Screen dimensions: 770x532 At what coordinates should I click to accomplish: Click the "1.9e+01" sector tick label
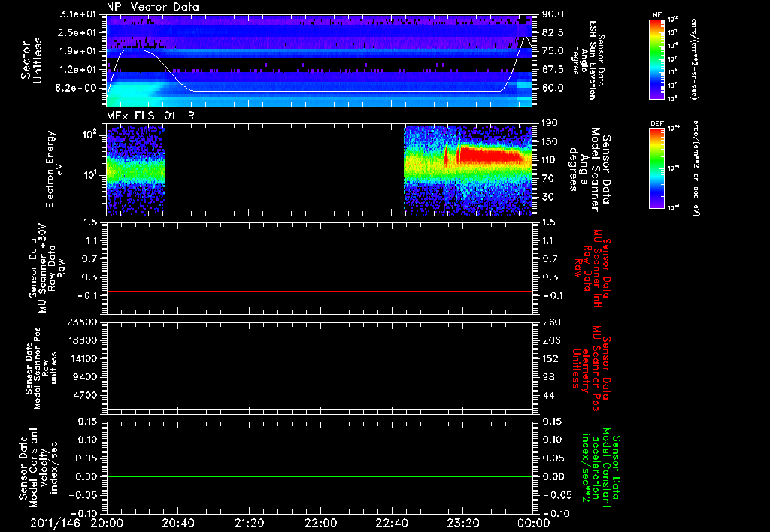(78, 51)
